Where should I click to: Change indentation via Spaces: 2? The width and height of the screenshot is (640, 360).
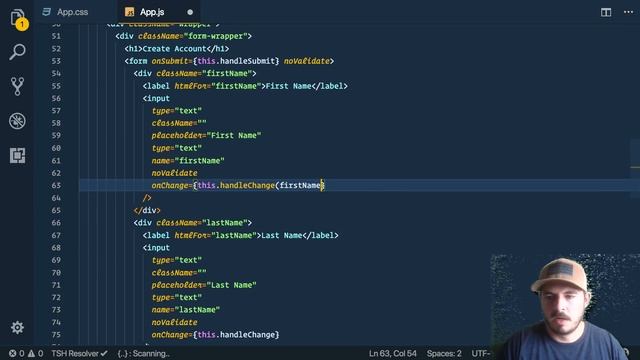coord(444,353)
